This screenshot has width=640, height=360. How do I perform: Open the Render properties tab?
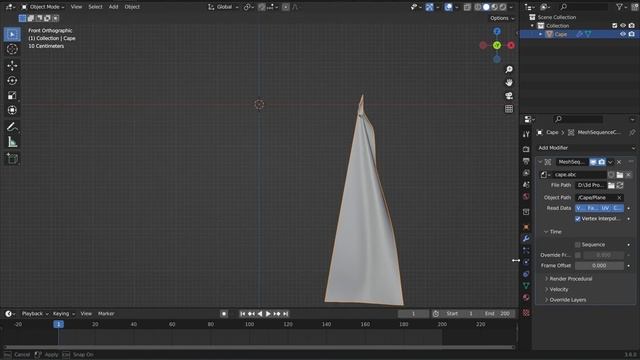coord(526,149)
